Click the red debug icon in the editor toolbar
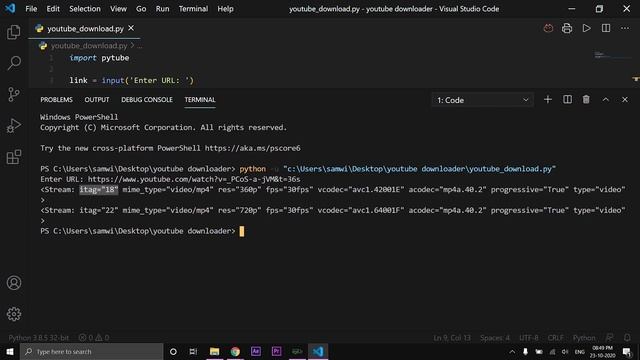 pos(548,28)
